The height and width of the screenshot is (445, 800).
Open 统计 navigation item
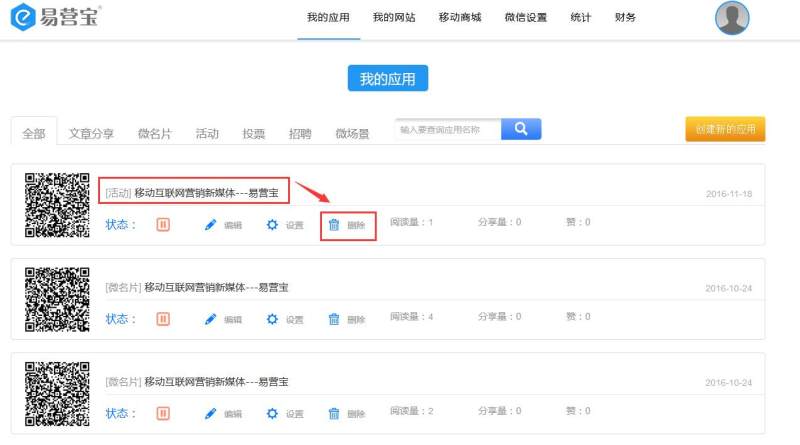tap(581, 17)
